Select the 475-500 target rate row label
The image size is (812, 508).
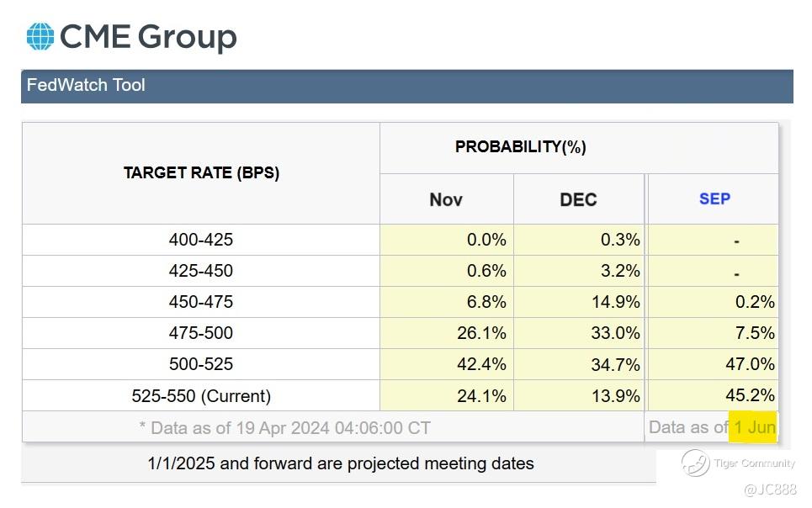click(201, 334)
